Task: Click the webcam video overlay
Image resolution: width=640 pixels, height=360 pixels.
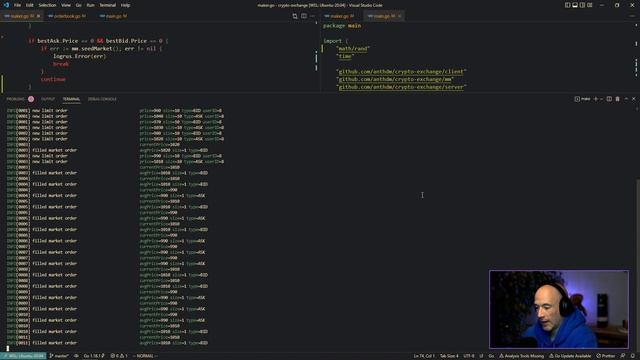Action: click(559, 309)
